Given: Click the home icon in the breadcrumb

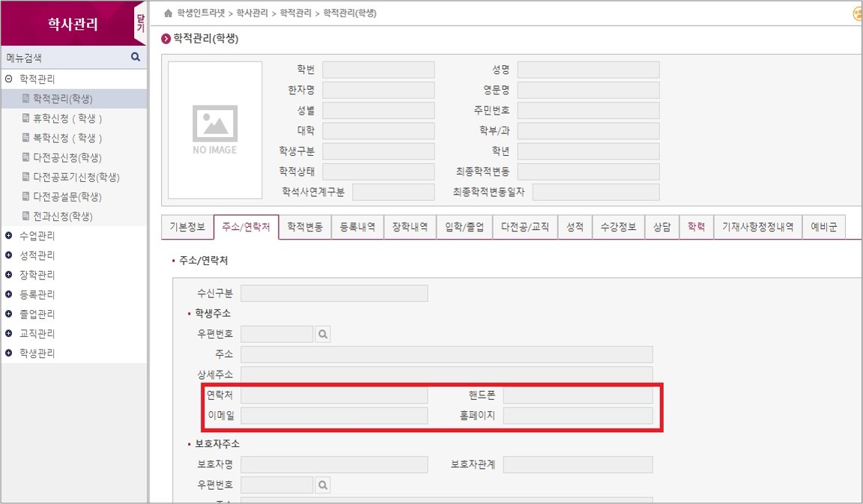Looking at the screenshot, I should click(168, 13).
